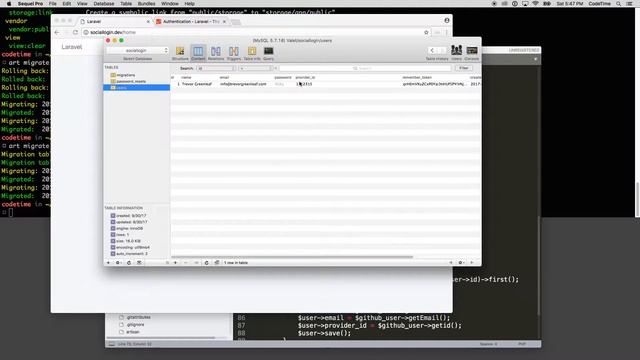Click the filter search input field

[x=365, y=68]
